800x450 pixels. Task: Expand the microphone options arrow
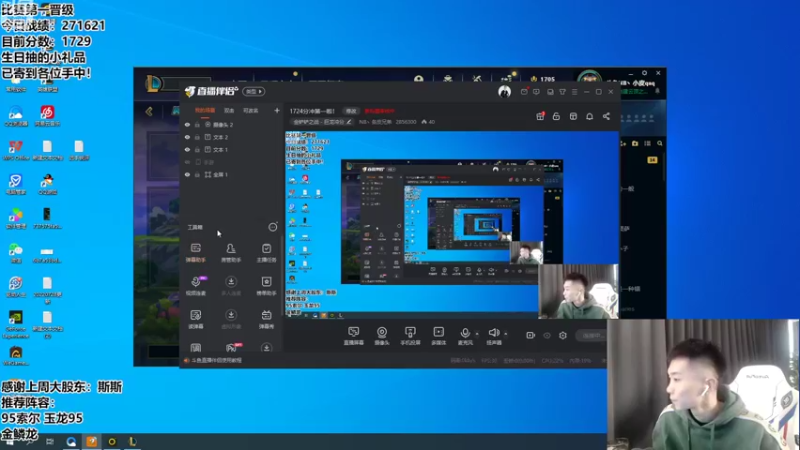[477, 334]
